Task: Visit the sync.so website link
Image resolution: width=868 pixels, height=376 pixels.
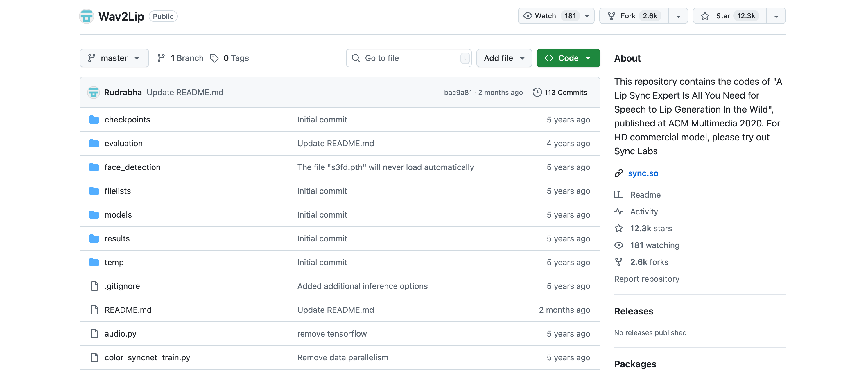Action: pos(643,173)
